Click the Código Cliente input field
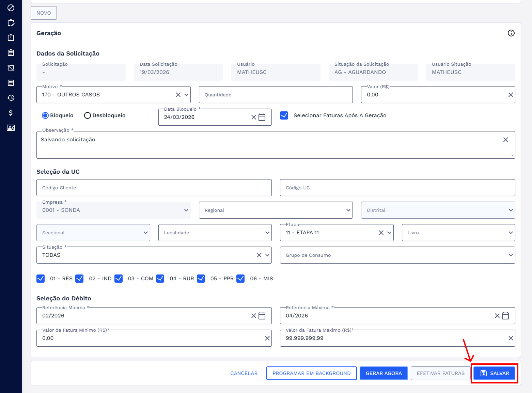The height and width of the screenshot is (393, 532). coord(154,188)
